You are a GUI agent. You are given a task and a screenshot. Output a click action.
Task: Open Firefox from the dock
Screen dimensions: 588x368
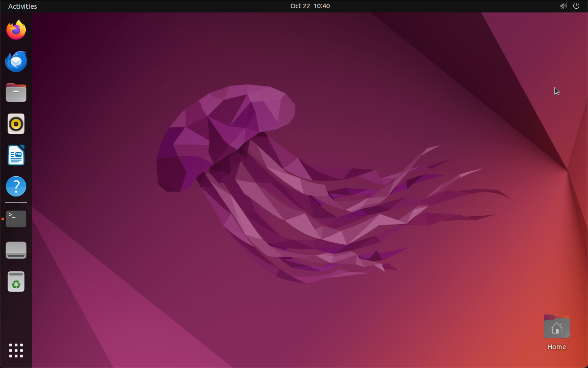16,29
